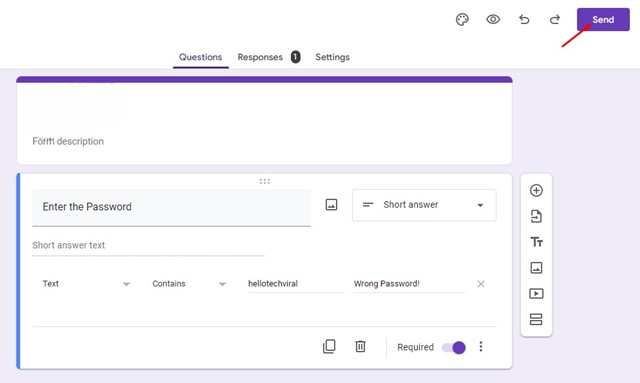The height and width of the screenshot is (383, 640).
Task: Duplicate the question
Action: [x=329, y=347]
